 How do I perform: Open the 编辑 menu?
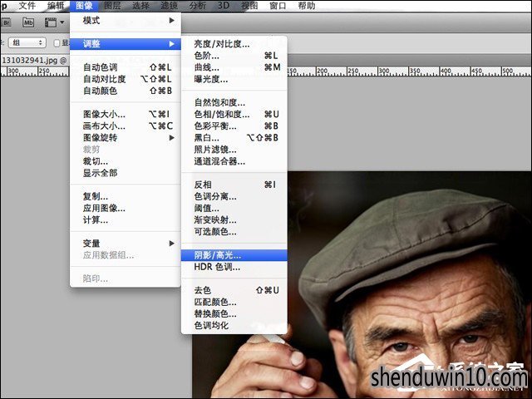(56, 6)
